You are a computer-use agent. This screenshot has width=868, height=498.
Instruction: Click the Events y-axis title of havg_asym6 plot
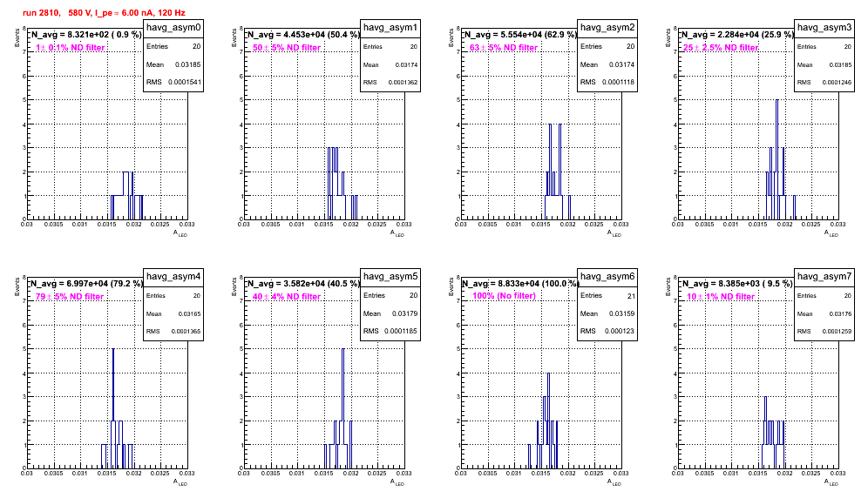tap(451, 287)
